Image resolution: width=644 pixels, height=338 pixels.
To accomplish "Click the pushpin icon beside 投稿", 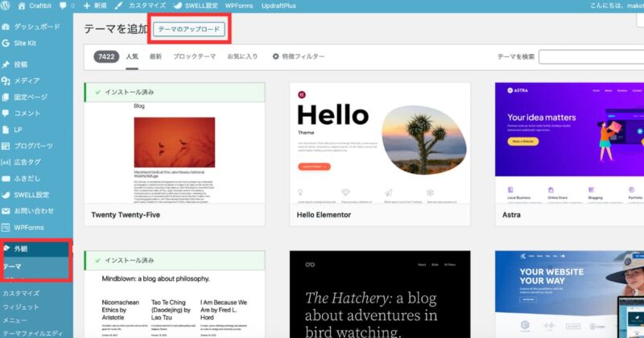I will coord(6,64).
